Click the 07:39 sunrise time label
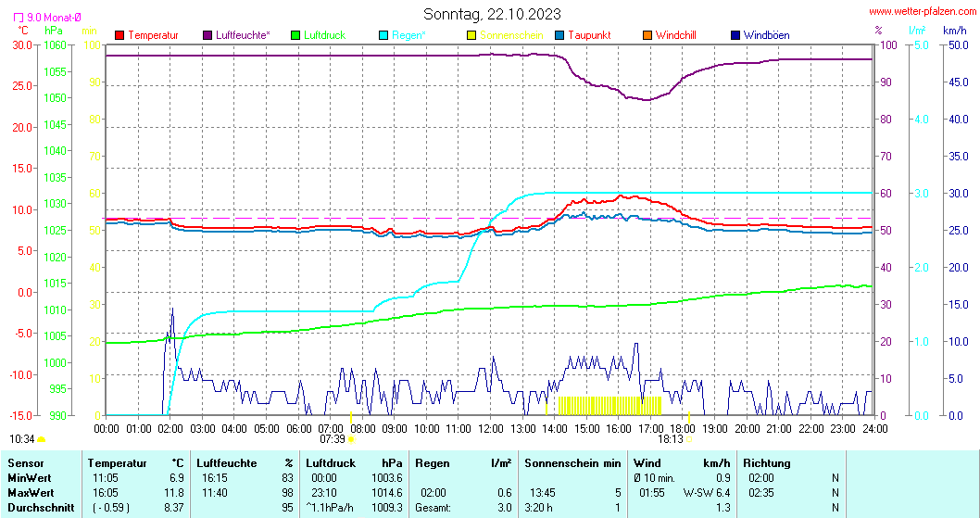This screenshot has height=518, width=980. (x=333, y=439)
